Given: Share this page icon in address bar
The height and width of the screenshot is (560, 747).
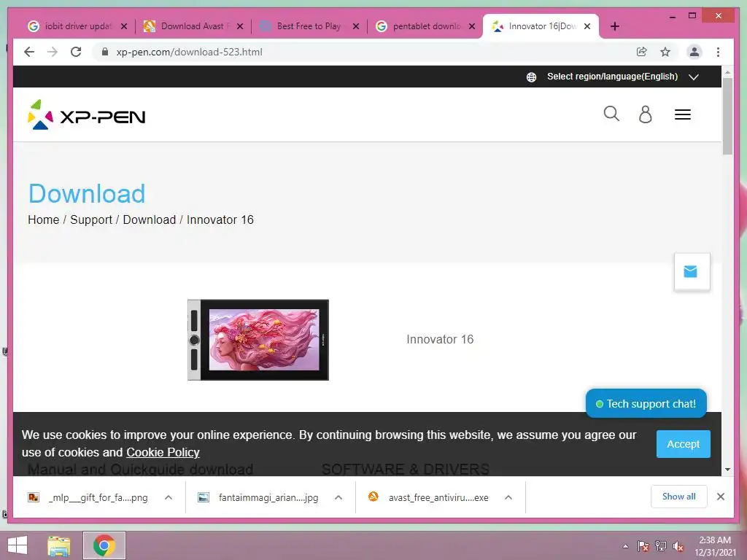Looking at the screenshot, I should click(642, 52).
